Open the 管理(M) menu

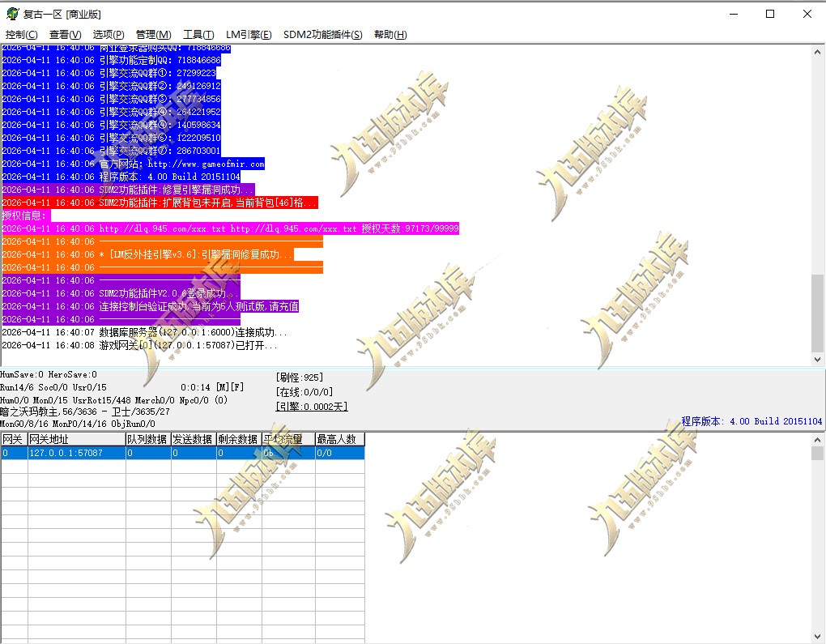[x=153, y=35]
